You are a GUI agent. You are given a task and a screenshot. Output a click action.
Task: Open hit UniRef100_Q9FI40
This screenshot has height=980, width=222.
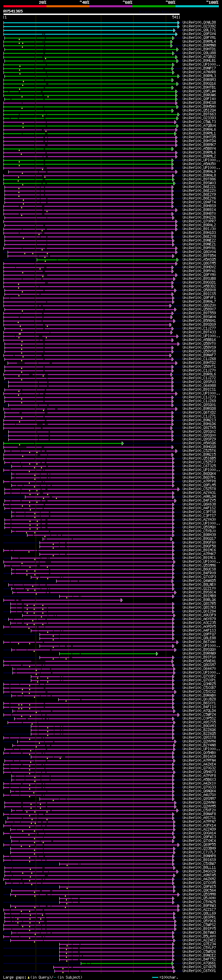[199, 99]
